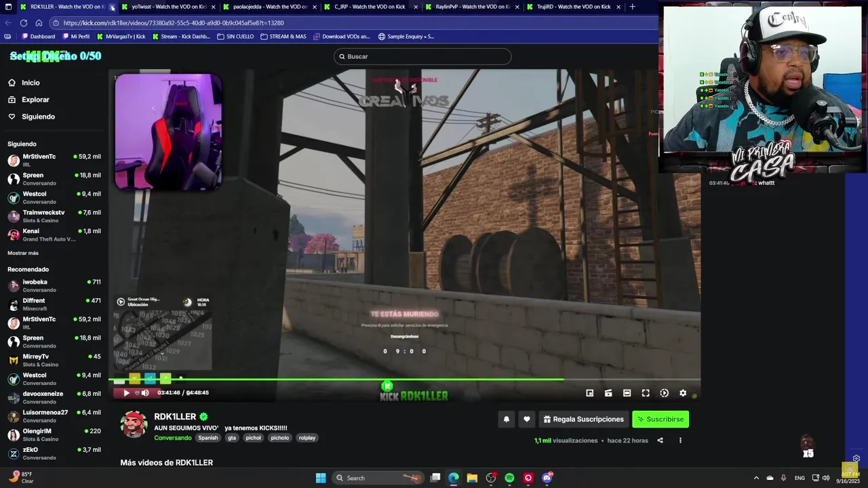Switch to TrujiRD browser tab
This screenshot has height=488, width=868.
[x=574, y=7]
